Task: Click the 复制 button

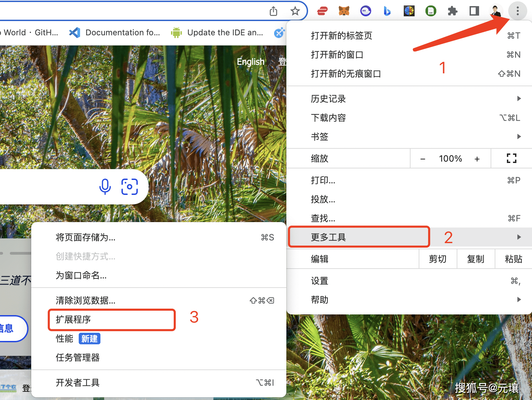Action: (x=476, y=259)
